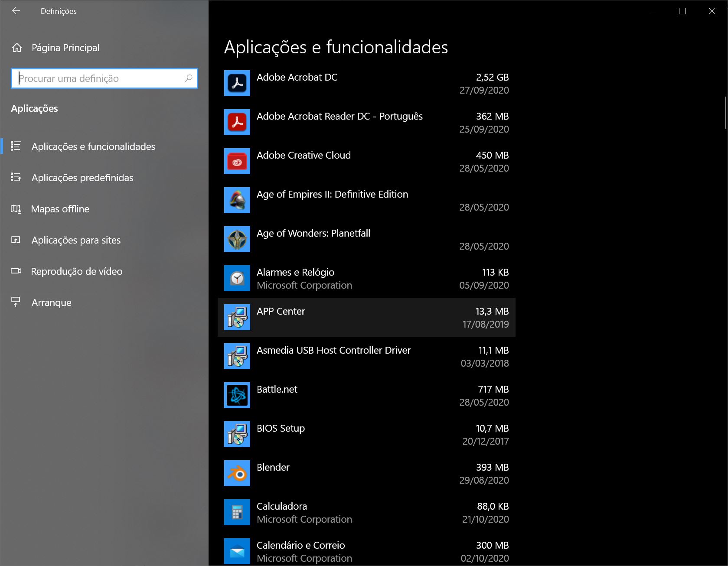
Task: Maximize the Definições window
Action: click(x=682, y=11)
